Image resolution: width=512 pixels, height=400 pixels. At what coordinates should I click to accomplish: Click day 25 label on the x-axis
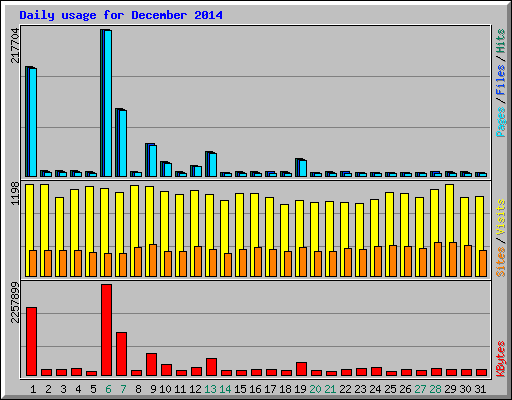390,389
